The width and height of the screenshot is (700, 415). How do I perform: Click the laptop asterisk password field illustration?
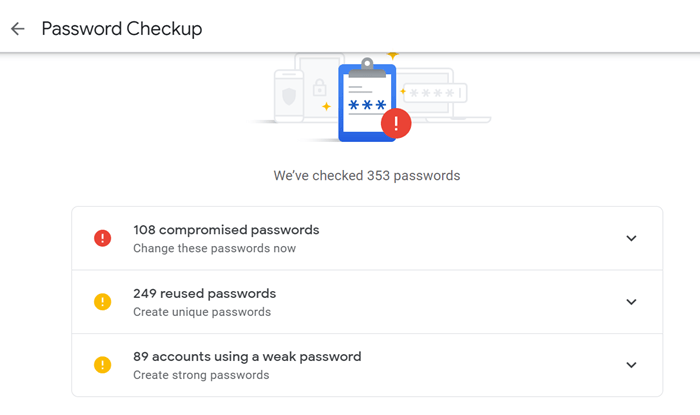tap(435, 93)
